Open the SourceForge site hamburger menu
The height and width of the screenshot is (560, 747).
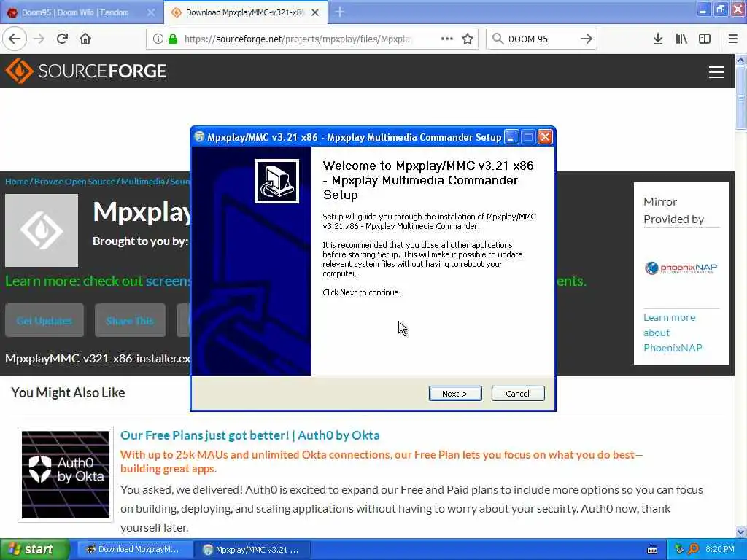click(716, 72)
